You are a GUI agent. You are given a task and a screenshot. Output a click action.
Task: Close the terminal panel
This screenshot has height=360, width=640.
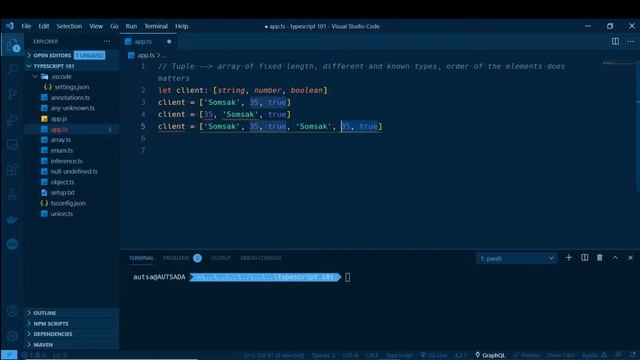631,258
